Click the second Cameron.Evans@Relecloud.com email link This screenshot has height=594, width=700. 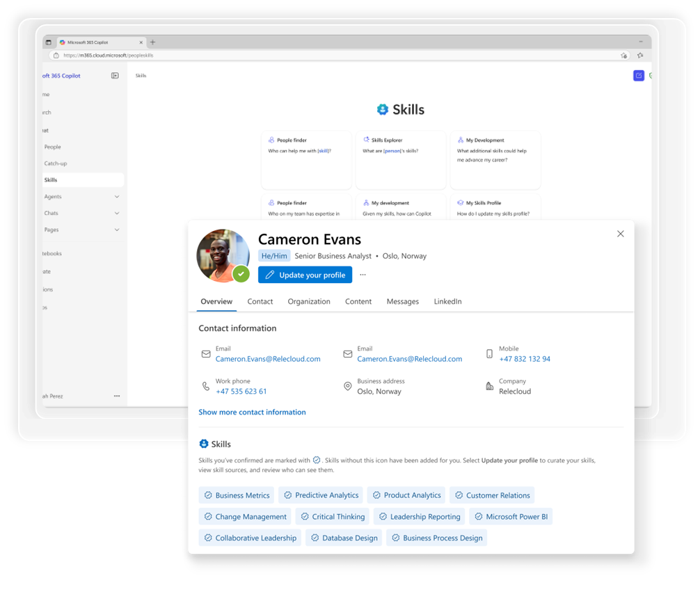tap(409, 359)
